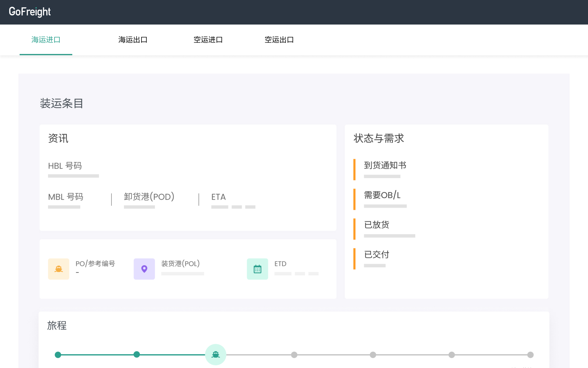Click the ETA label

(219, 197)
